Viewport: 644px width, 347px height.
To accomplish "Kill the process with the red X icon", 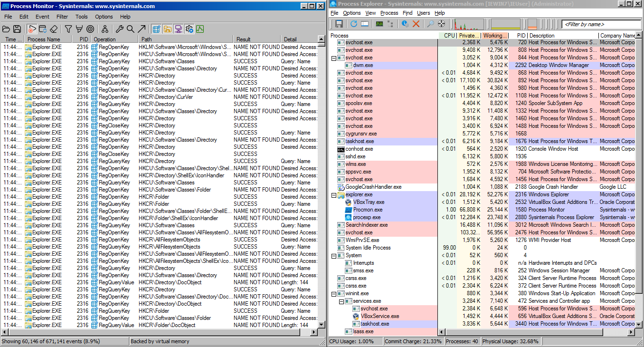I will point(416,23).
